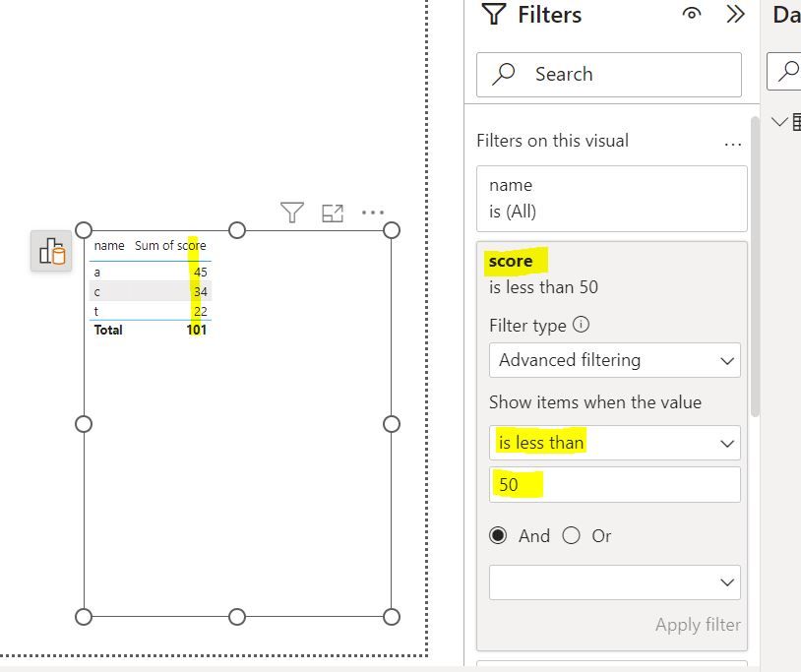Click the Total label in the table
This screenshot has width=801, height=672.
point(108,330)
